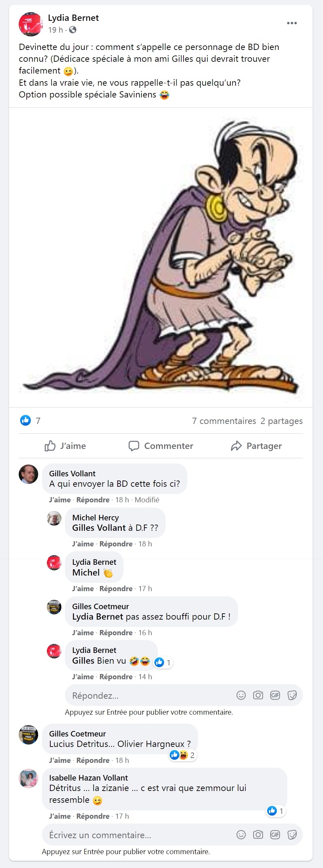View the 2 partages link
This screenshot has height=868, width=323.
(282, 421)
